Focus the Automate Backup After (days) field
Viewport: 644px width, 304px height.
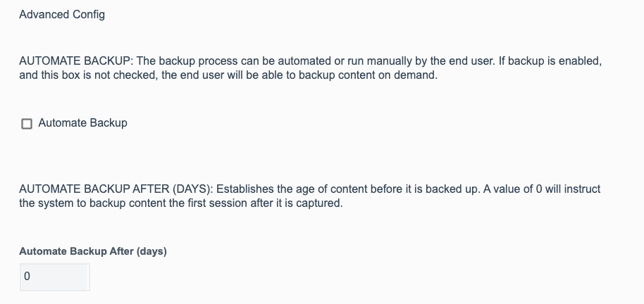point(55,277)
